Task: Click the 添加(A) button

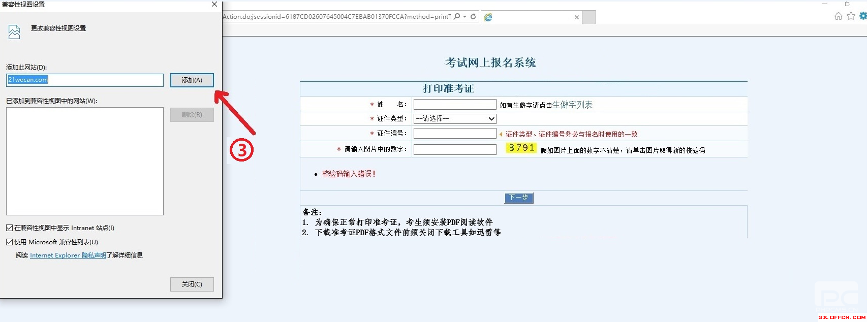Action: tap(192, 80)
